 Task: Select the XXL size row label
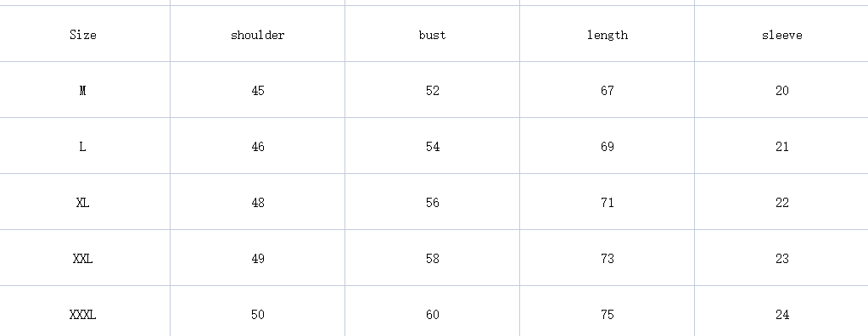(x=82, y=259)
